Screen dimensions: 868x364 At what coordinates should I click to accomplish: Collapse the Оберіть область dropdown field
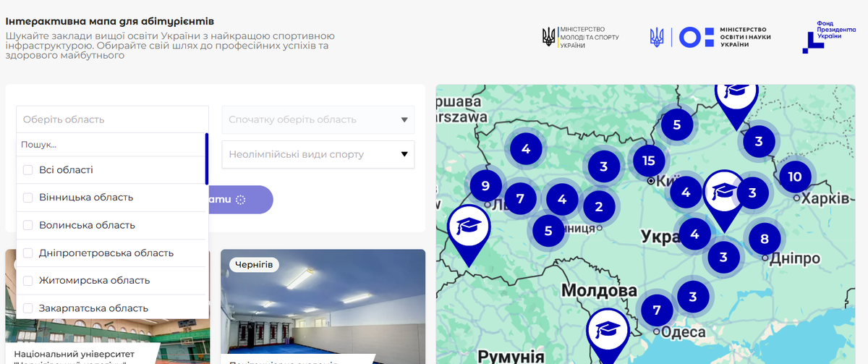112,119
